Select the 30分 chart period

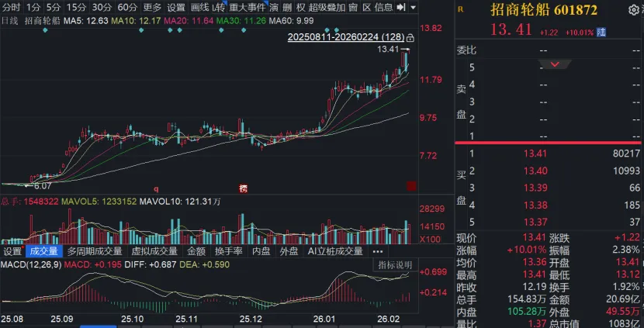click(102, 7)
